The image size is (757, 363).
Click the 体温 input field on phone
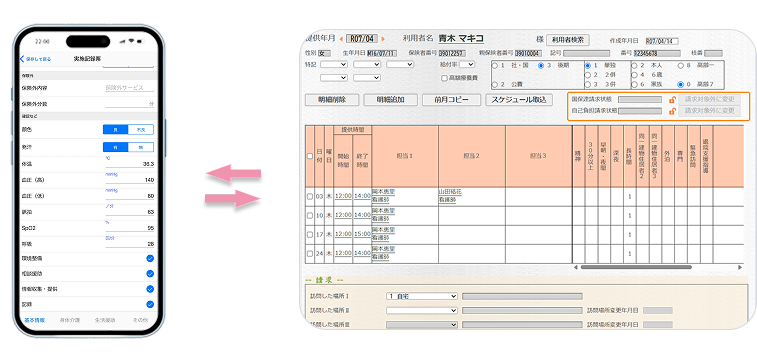tap(129, 164)
